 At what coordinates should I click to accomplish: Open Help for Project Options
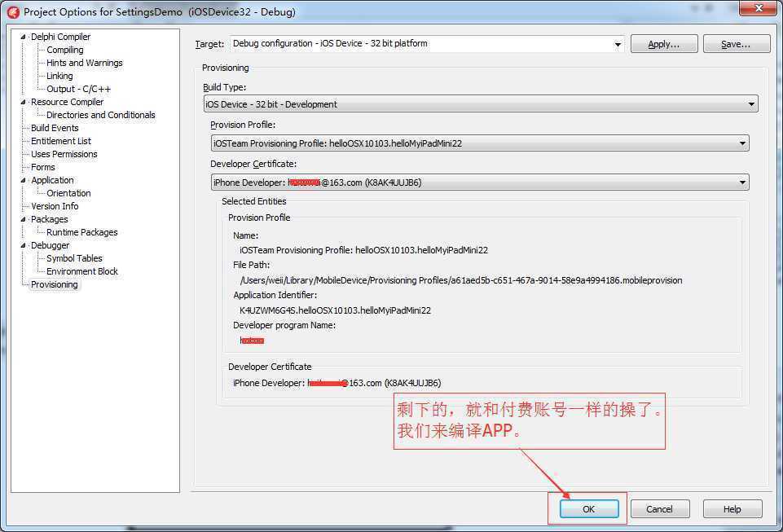(x=732, y=508)
